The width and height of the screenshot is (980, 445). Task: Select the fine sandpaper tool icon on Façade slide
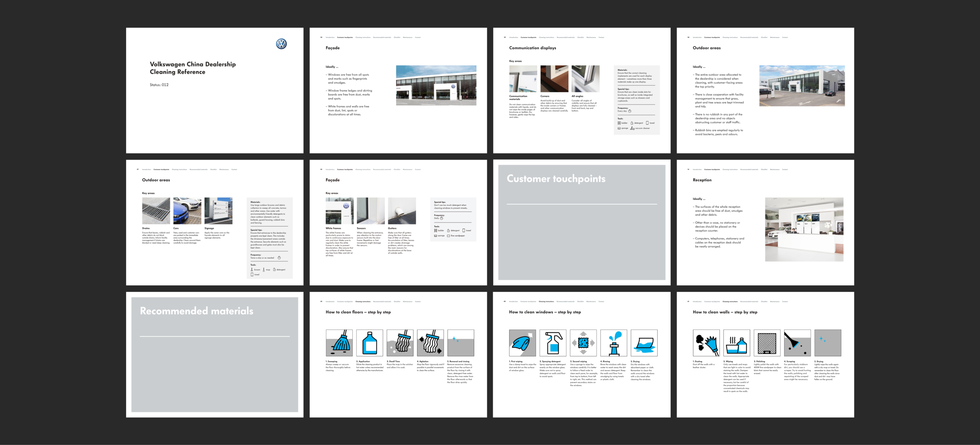pos(448,236)
